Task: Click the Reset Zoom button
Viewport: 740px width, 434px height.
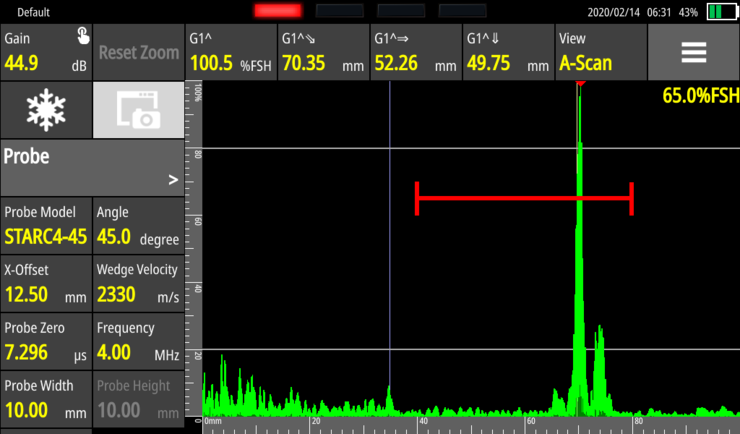Action: click(138, 52)
